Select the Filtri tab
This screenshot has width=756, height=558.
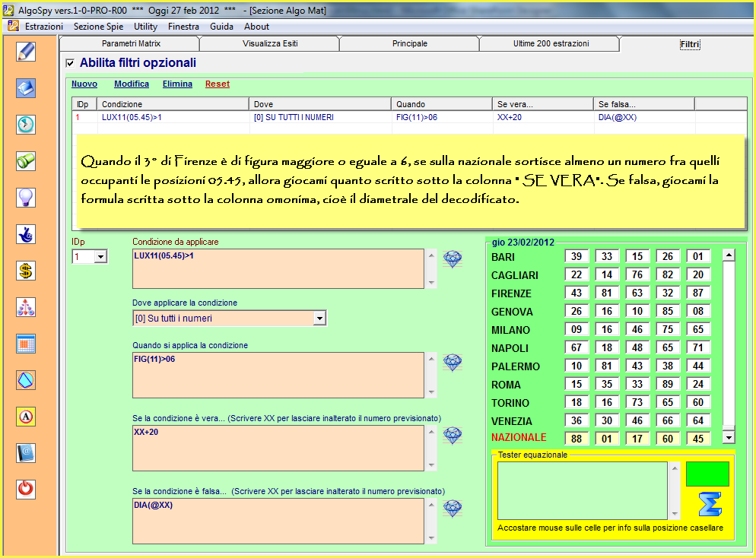690,44
